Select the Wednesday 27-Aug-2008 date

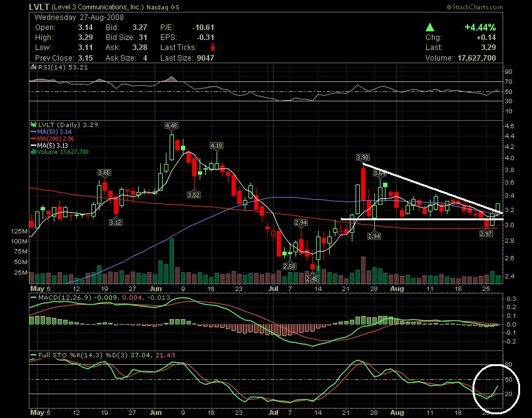[x=79, y=18]
